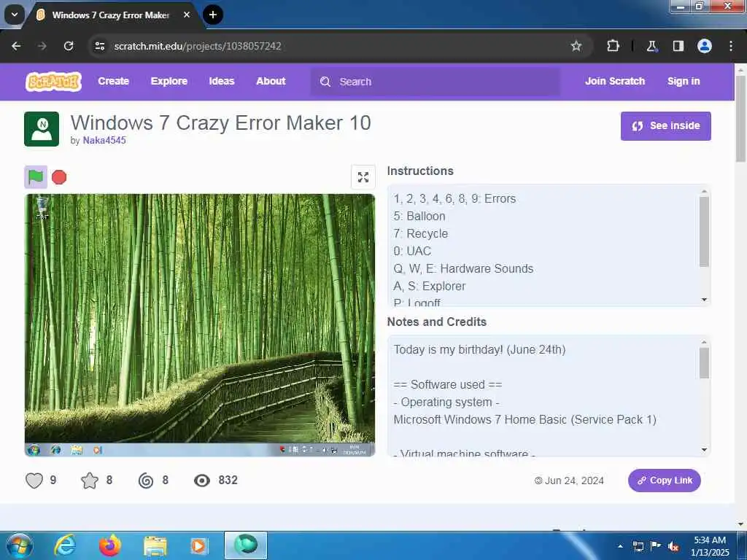Click the Notes and Credits scrollbar down arrow
The image size is (747, 560).
[x=704, y=449]
